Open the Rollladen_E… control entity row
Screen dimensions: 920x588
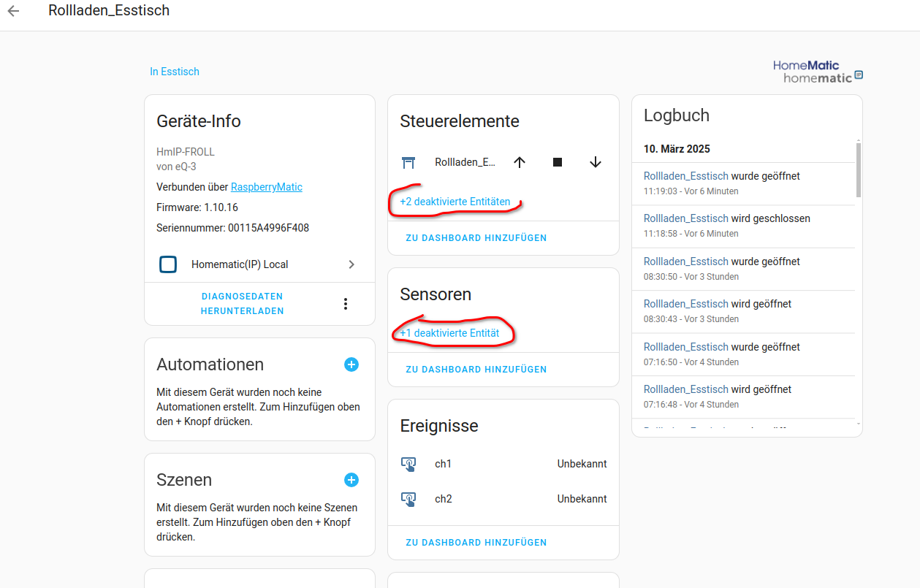[503, 162]
